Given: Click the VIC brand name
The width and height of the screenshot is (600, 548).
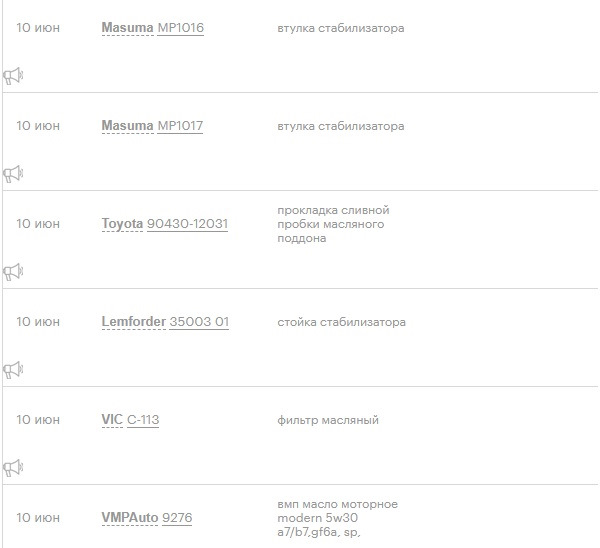Looking at the screenshot, I should [112, 420].
